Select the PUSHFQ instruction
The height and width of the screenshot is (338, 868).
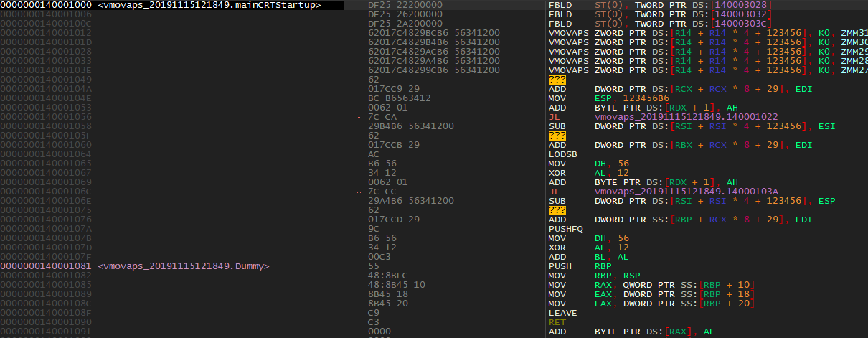pyautogui.click(x=566, y=229)
